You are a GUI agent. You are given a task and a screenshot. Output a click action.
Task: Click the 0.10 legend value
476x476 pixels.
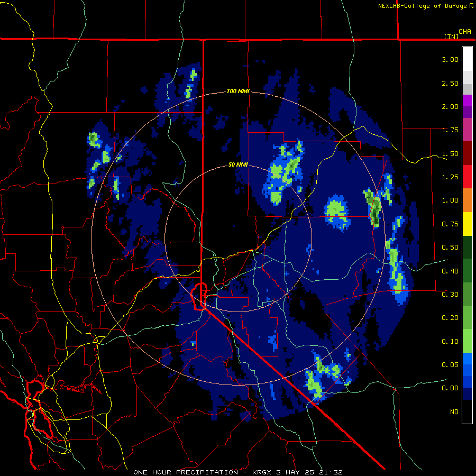coord(450,342)
